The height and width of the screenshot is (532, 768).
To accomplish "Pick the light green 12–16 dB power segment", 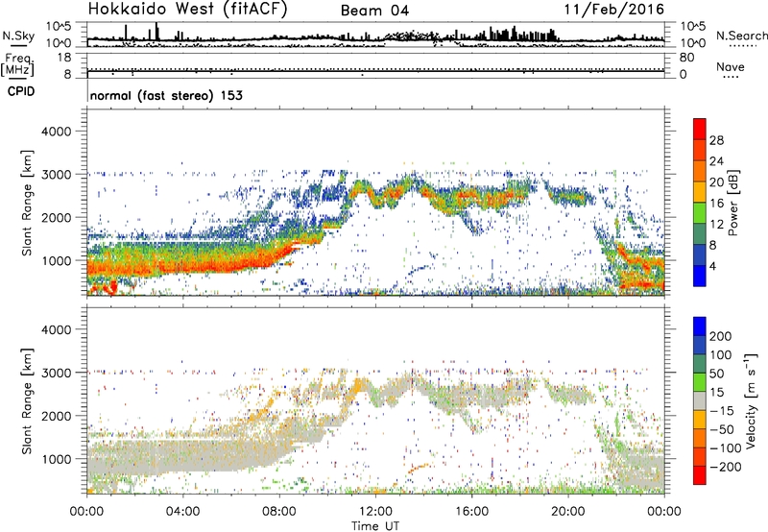I will [700, 213].
